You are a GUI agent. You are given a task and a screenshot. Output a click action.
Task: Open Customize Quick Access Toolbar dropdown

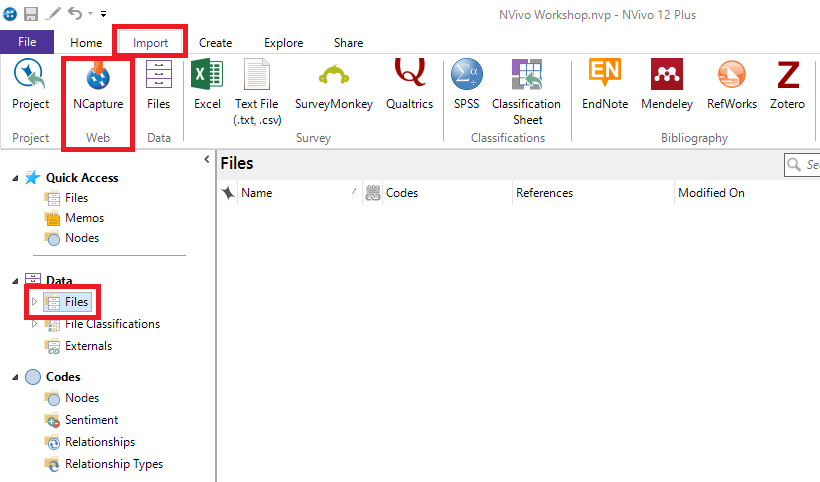[104, 14]
